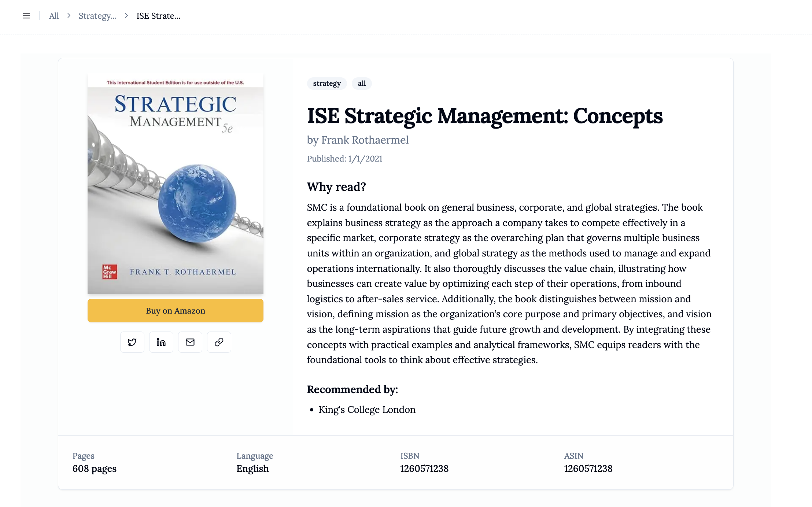Click the Buy on Amazon button
Image resolution: width=812 pixels, height=507 pixels.
point(176,311)
